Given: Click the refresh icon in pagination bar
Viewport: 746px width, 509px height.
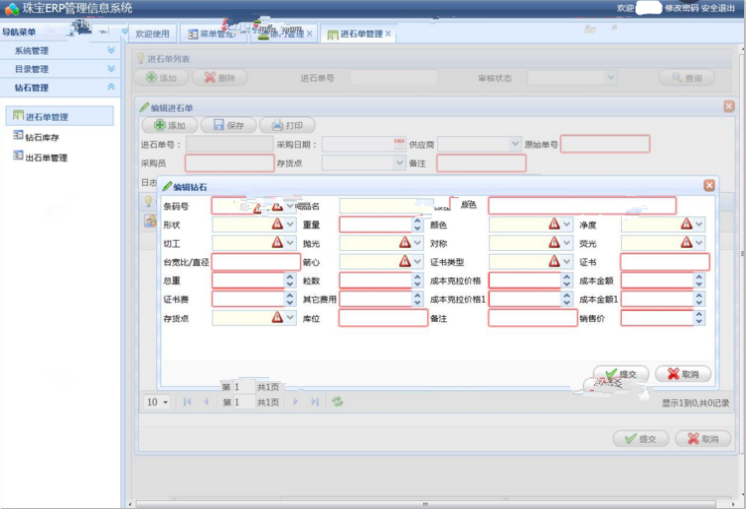Looking at the screenshot, I should [x=338, y=402].
